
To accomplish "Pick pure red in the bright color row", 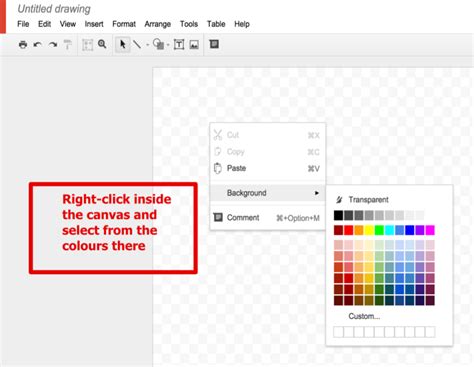I will point(349,230).
